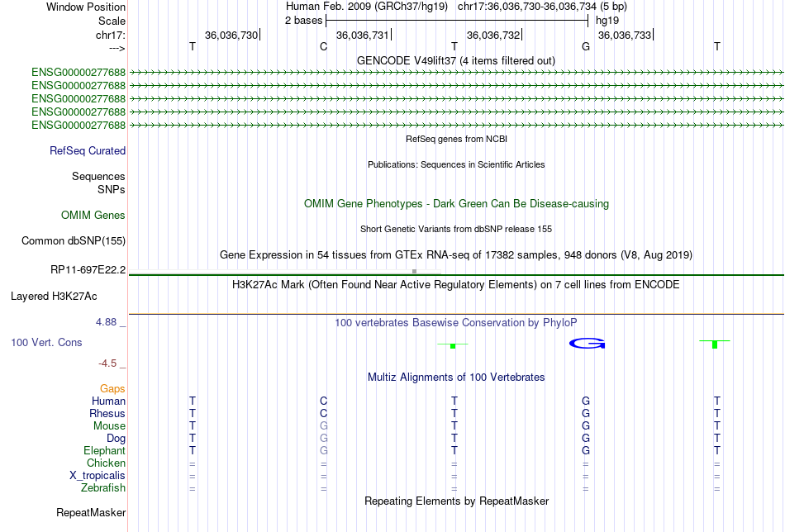Select the Elephant species label

coord(105,450)
